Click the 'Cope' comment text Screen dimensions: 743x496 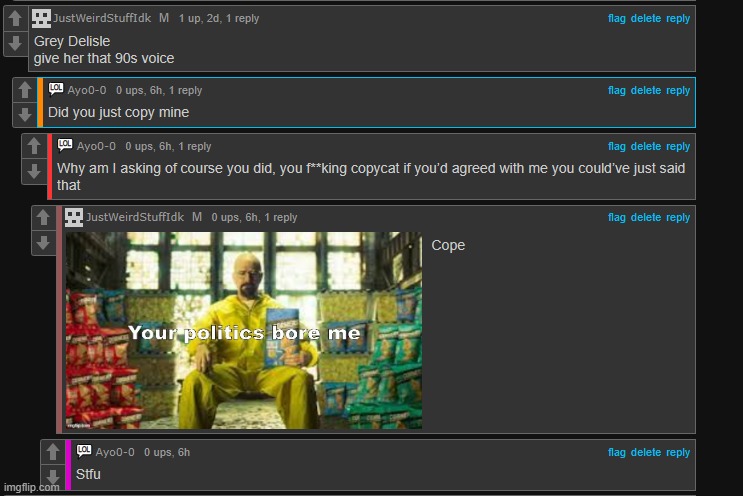point(448,246)
